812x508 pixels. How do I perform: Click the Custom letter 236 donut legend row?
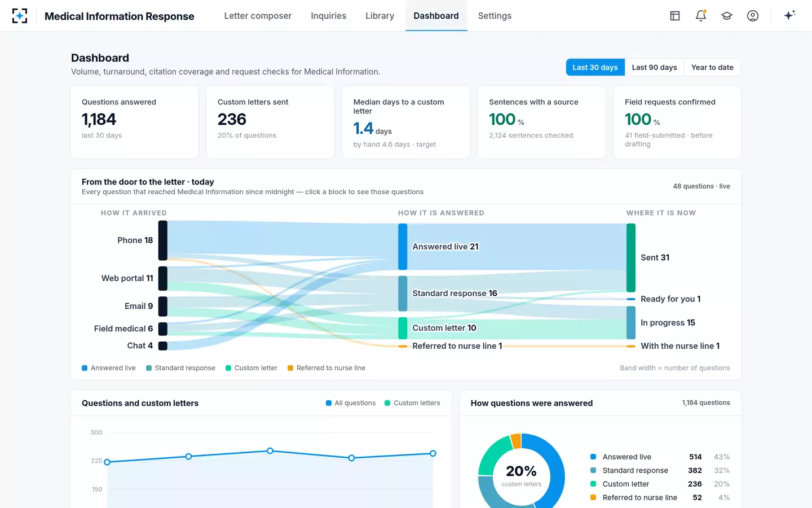660,484
